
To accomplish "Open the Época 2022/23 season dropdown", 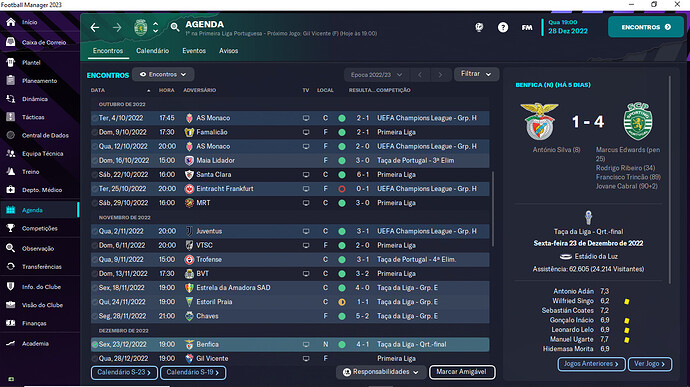I will pyautogui.click(x=376, y=75).
